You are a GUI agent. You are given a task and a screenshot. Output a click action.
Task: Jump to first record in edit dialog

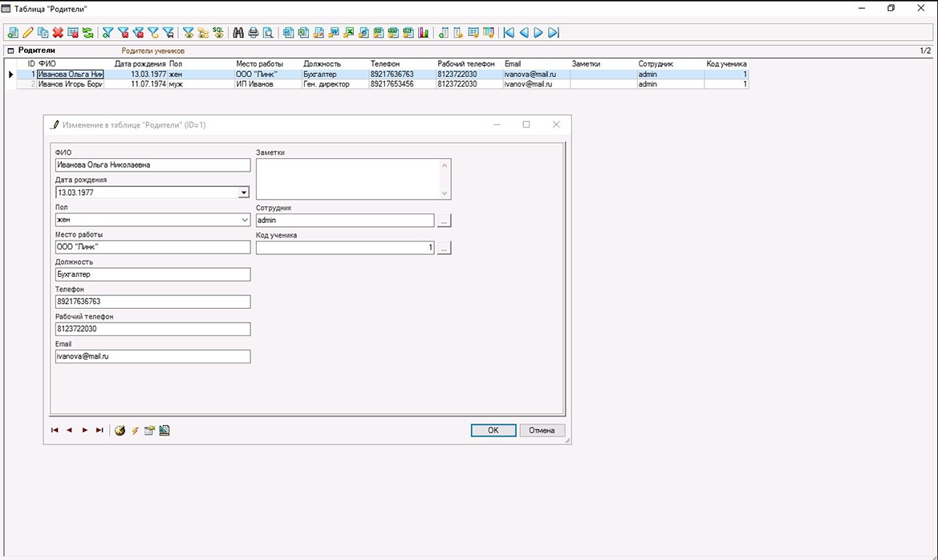pyautogui.click(x=55, y=431)
